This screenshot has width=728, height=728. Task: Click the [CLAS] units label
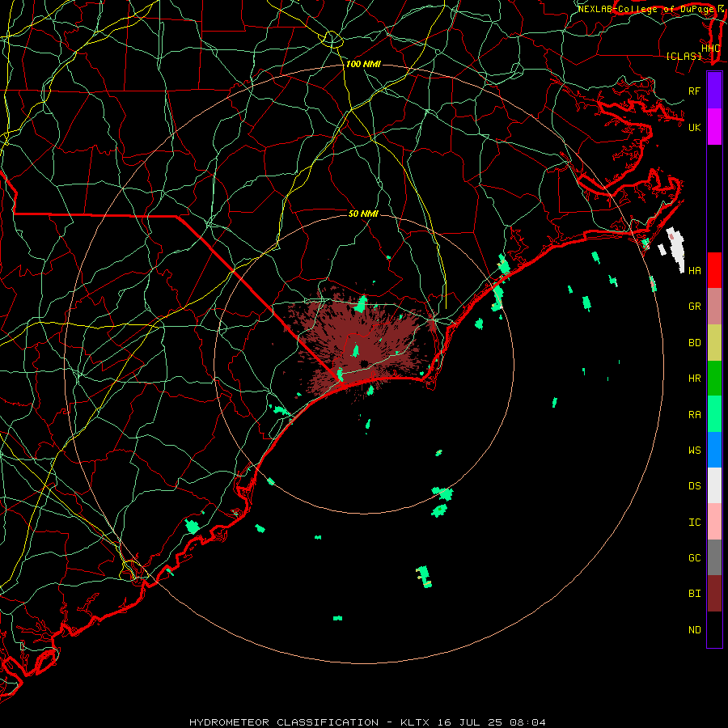pyautogui.click(x=684, y=56)
